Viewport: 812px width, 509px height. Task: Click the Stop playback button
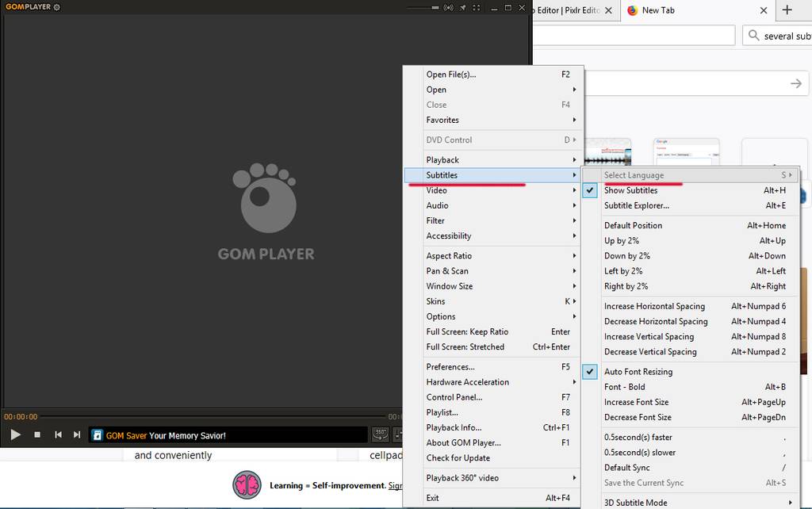37,435
